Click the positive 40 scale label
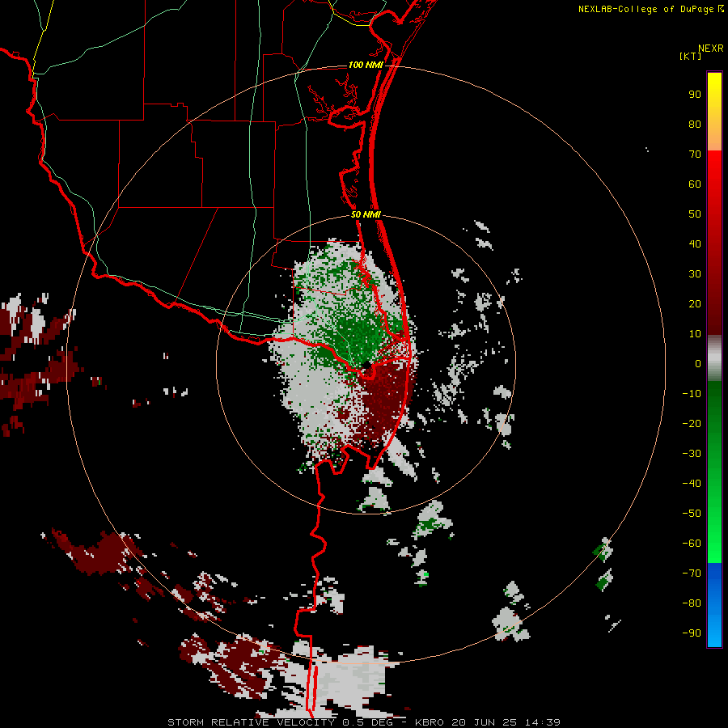Viewport: 728px width, 728px height. 695,244
